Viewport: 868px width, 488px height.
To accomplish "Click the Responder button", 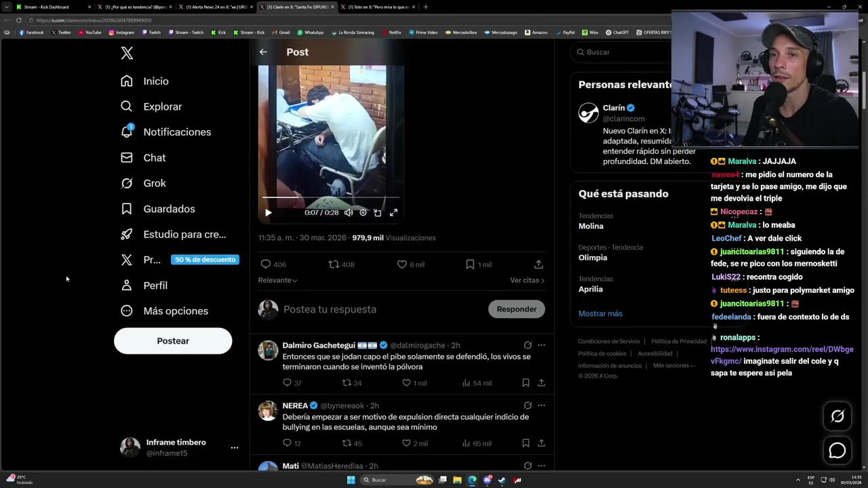I will (517, 309).
